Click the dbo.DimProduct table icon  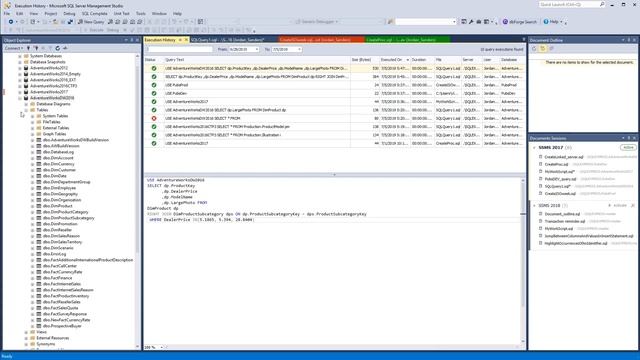pyautogui.click(x=39, y=206)
